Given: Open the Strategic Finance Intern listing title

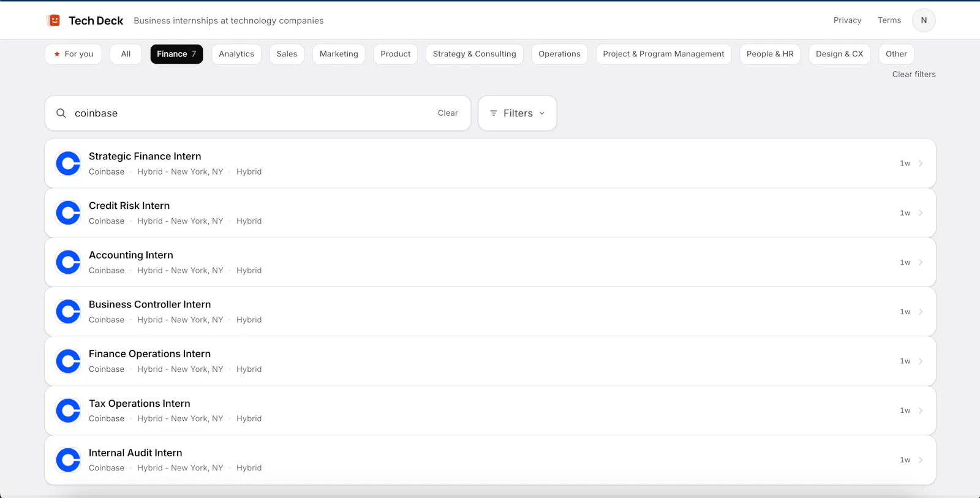Looking at the screenshot, I should [x=145, y=156].
